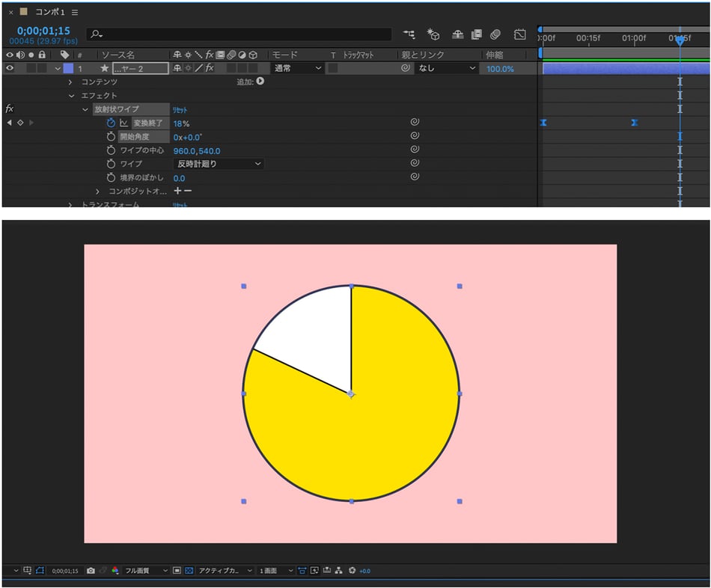Select the コンポ1 composition tab
The image size is (711, 588).
[x=49, y=12]
